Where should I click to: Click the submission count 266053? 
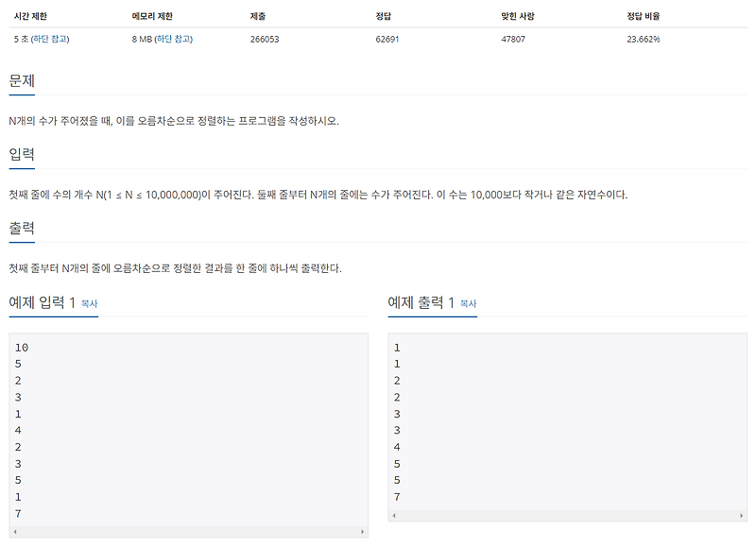(263, 40)
